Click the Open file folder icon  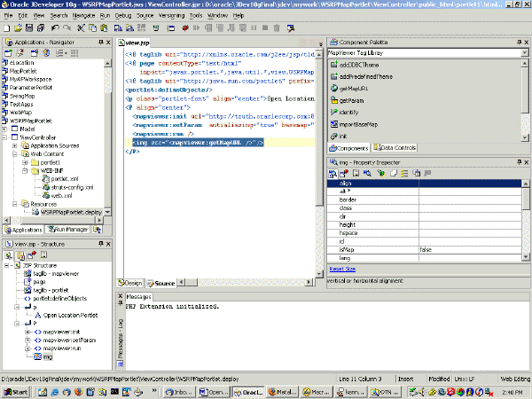click(x=19, y=28)
